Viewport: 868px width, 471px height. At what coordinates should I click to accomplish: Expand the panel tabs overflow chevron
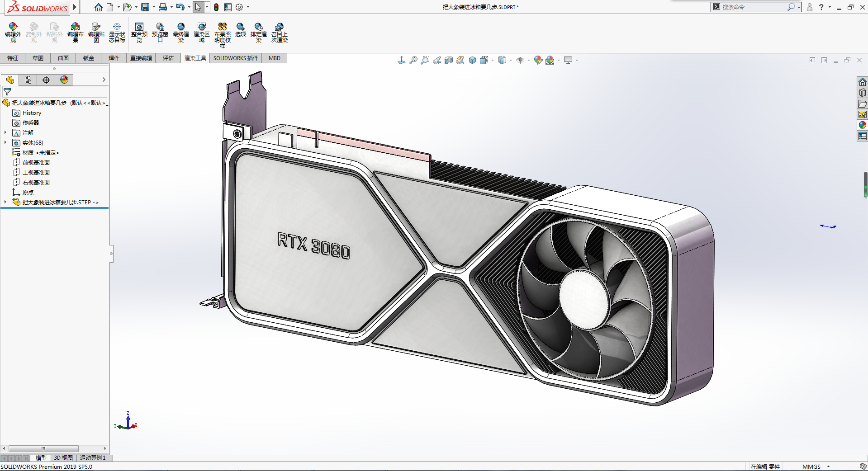104,80
